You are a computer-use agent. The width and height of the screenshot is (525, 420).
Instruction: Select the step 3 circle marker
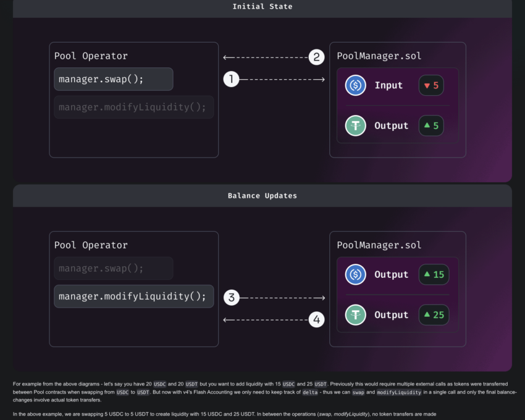pos(231,298)
